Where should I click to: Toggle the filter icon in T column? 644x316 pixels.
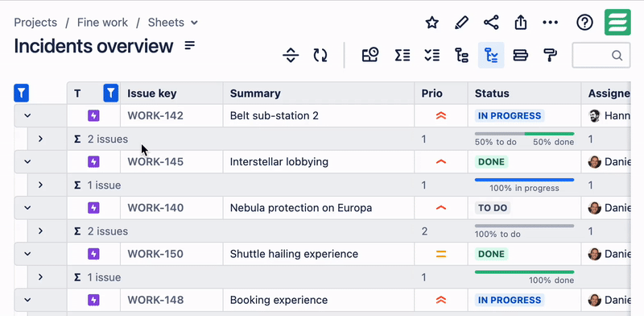click(x=111, y=93)
